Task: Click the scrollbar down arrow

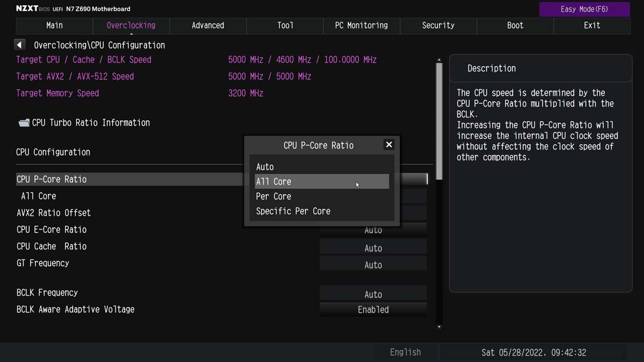Action: point(439,326)
